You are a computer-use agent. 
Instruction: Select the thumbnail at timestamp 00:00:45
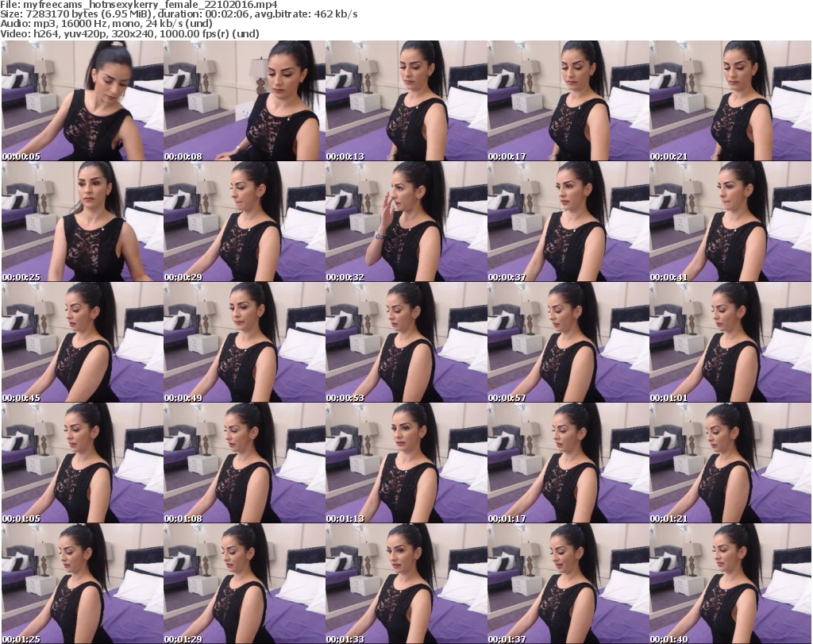[83, 342]
